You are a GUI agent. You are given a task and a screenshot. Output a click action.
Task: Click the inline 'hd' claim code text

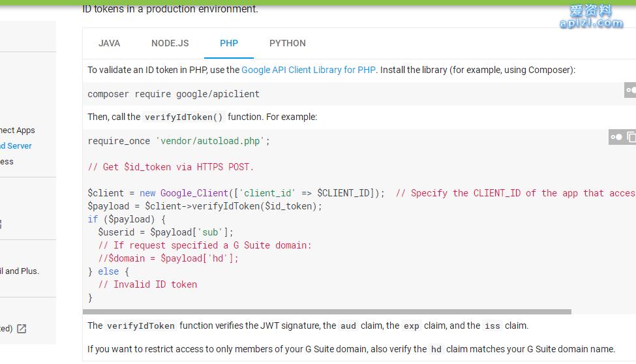436,349
